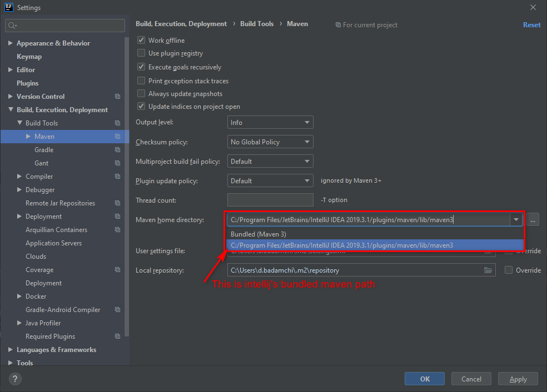Open Keymap settings page
The width and height of the screenshot is (547, 392).
pos(29,57)
